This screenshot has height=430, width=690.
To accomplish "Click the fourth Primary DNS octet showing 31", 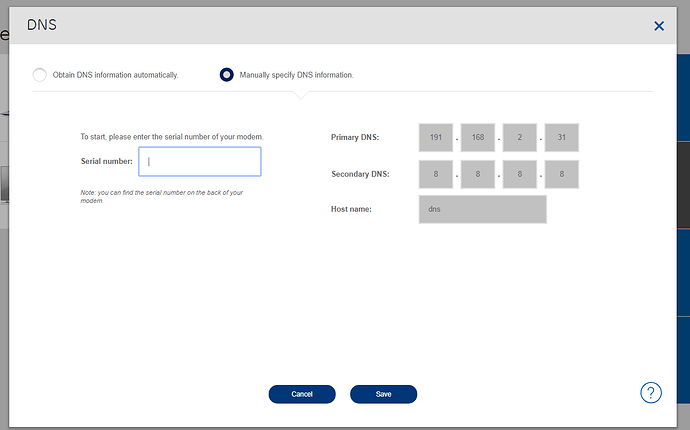I will coord(562,137).
